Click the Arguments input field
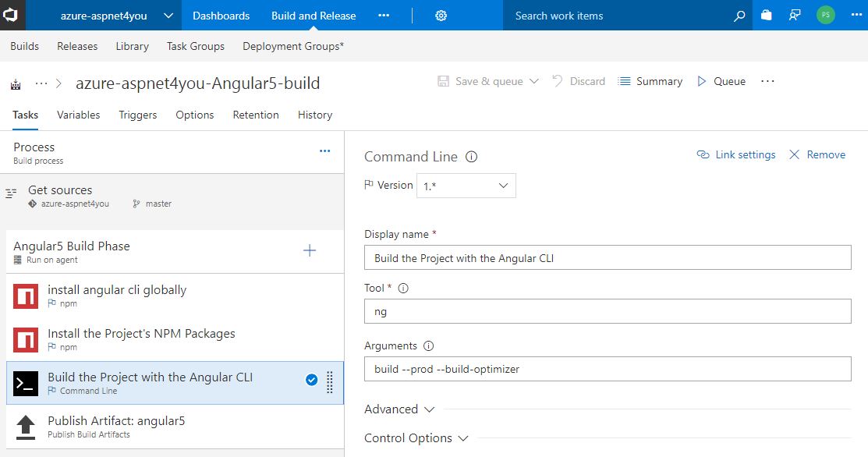This screenshot has width=868, height=457. click(x=608, y=369)
